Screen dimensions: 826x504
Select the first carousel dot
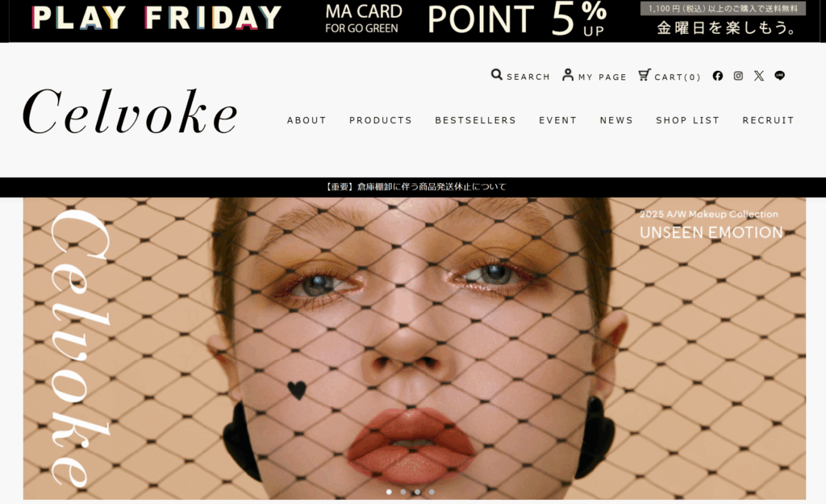coord(389,492)
